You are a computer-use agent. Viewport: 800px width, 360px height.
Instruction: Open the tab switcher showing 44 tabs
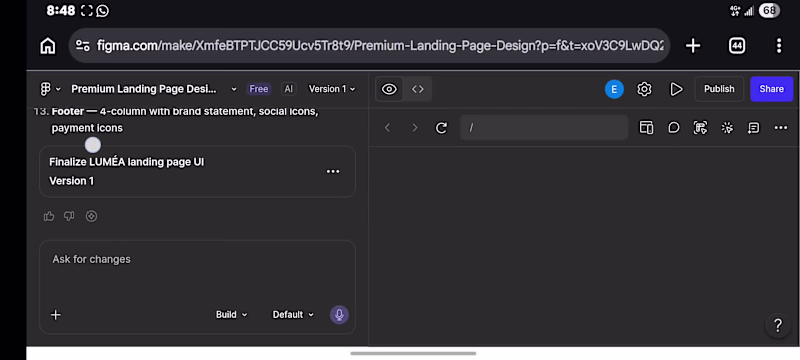coord(737,46)
